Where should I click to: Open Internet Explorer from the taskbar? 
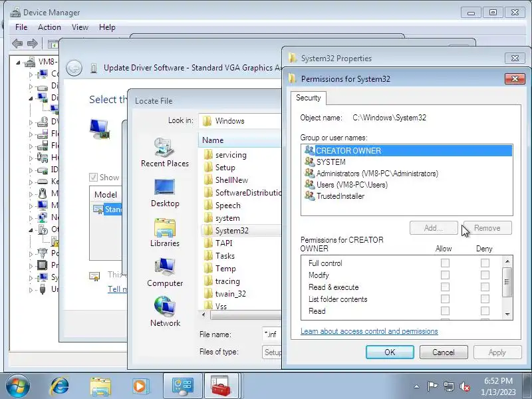(59, 386)
